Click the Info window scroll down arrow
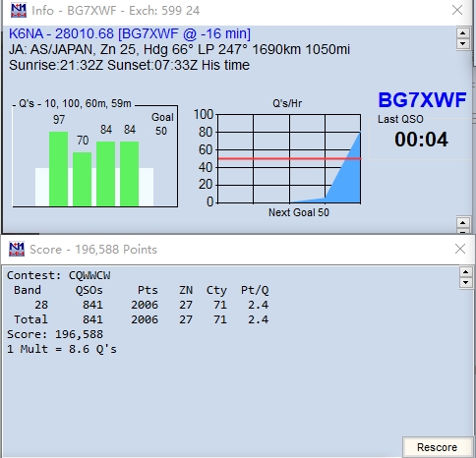 463,43
